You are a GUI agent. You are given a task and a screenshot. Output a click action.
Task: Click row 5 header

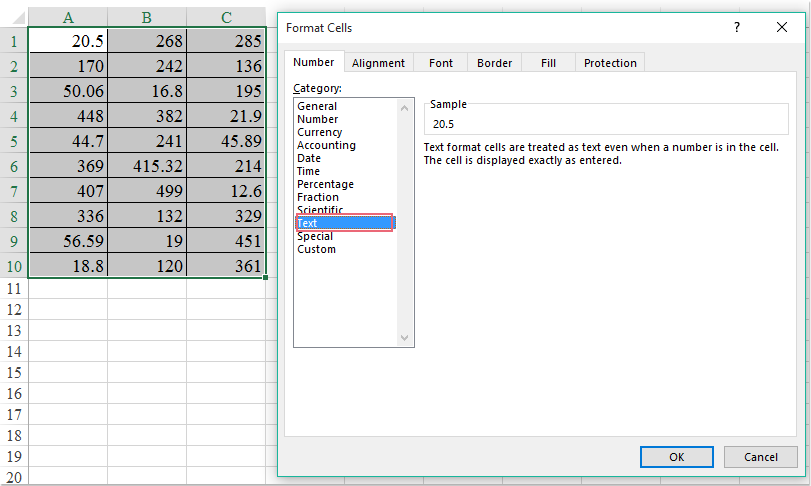point(14,141)
